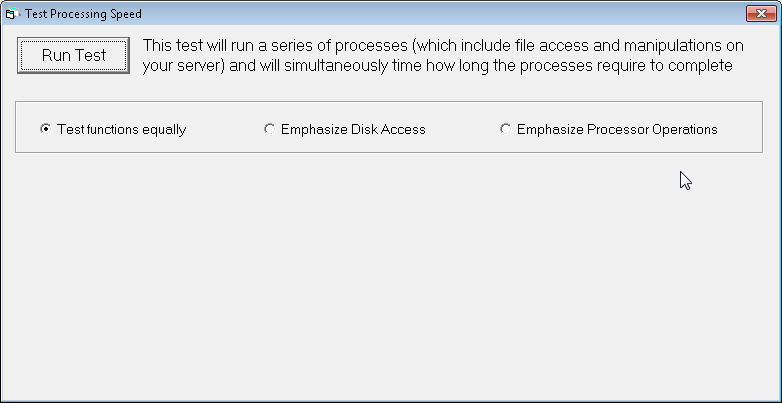Click the application icon in the title bar
Viewport: 782px width, 403px height.
coord(12,14)
